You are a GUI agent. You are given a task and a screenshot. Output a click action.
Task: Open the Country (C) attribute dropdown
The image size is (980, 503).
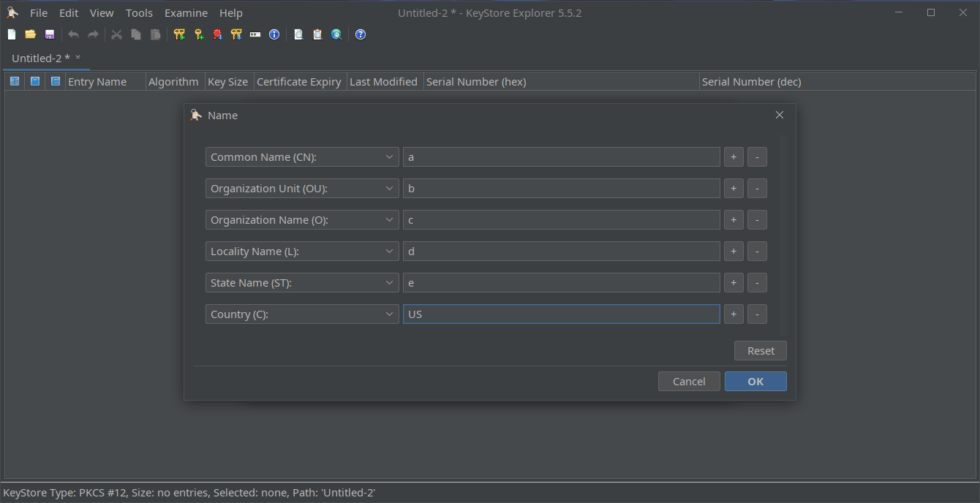pyautogui.click(x=301, y=314)
